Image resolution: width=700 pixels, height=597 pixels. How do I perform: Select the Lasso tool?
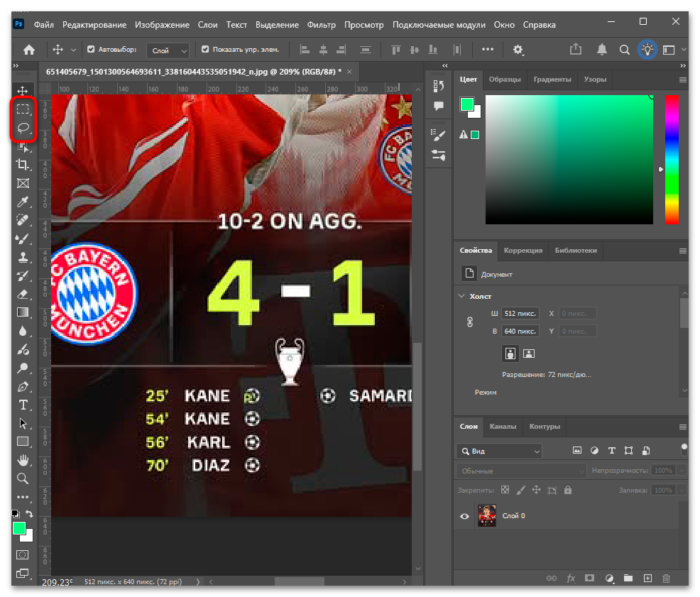pos(23,128)
